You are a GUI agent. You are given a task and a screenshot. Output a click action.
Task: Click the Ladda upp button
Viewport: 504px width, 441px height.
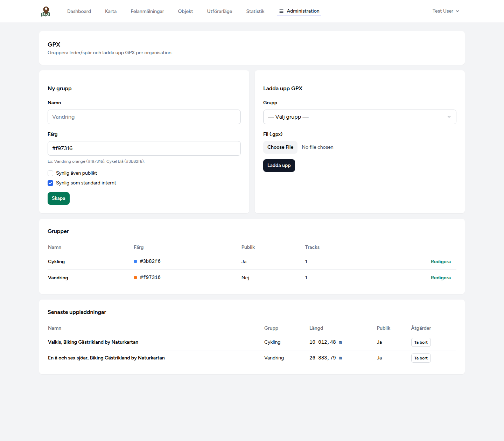click(x=279, y=166)
